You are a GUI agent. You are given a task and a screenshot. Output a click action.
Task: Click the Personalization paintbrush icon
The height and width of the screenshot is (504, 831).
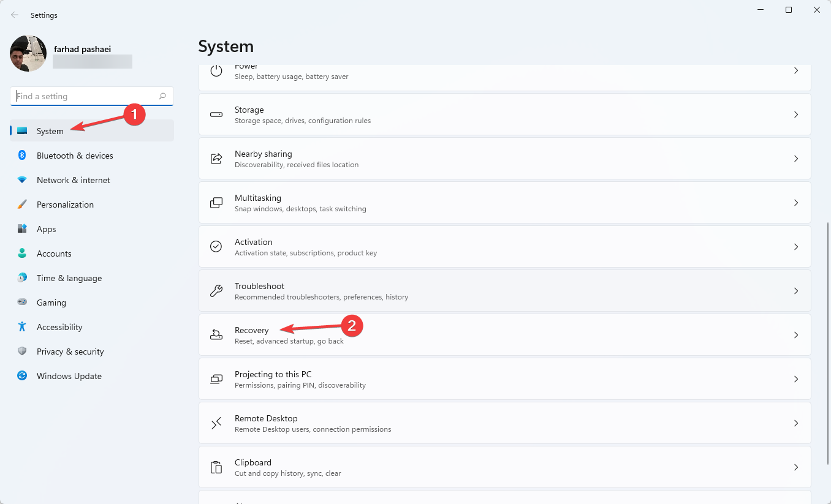coord(22,205)
